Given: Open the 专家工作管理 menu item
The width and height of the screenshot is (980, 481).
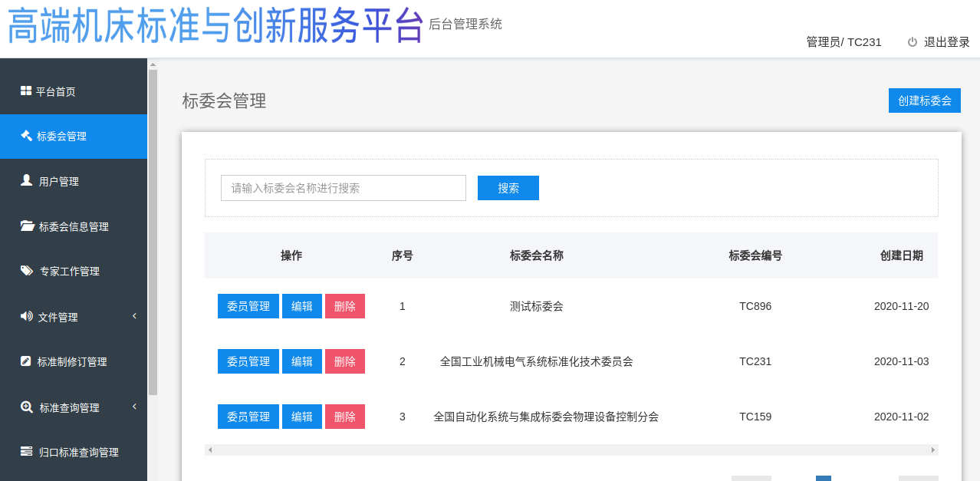Looking at the screenshot, I should pyautogui.click(x=69, y=272).
